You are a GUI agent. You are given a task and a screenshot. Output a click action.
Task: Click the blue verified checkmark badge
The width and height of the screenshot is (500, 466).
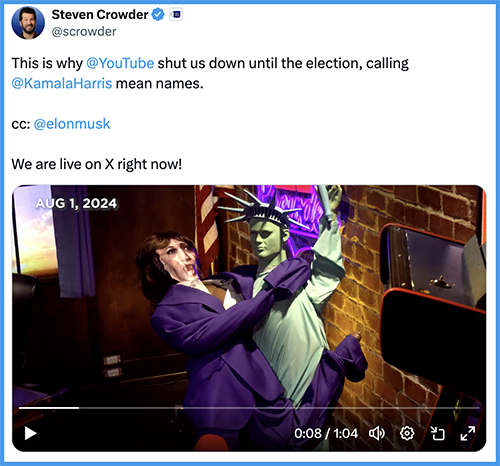click(x=158, y=15)
